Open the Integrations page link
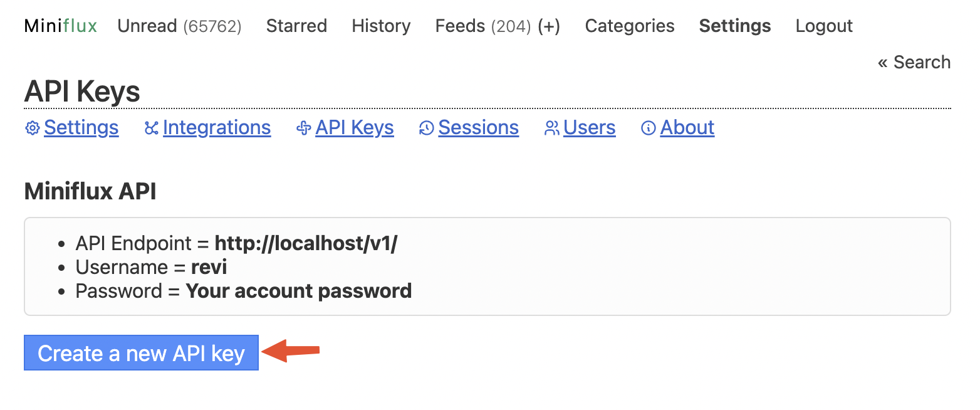Image resolution: width=980 pixels, height=410 pixels. (217, 127)
